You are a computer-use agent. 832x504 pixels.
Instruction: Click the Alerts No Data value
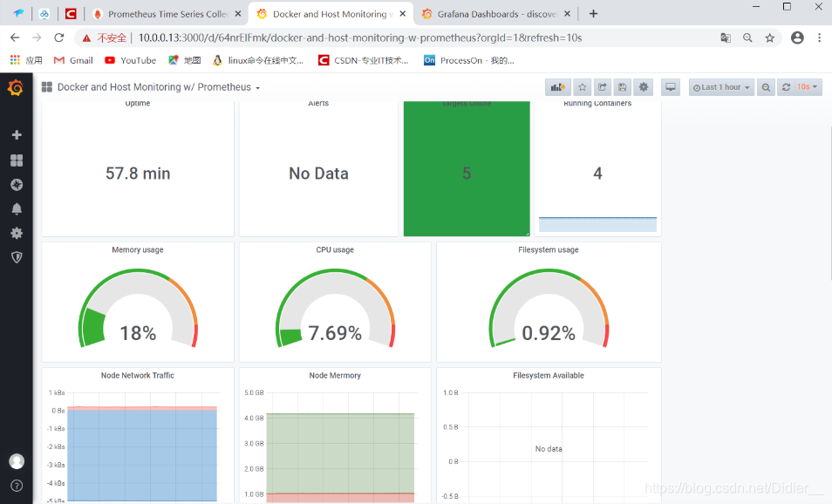(x=318, y=174)
